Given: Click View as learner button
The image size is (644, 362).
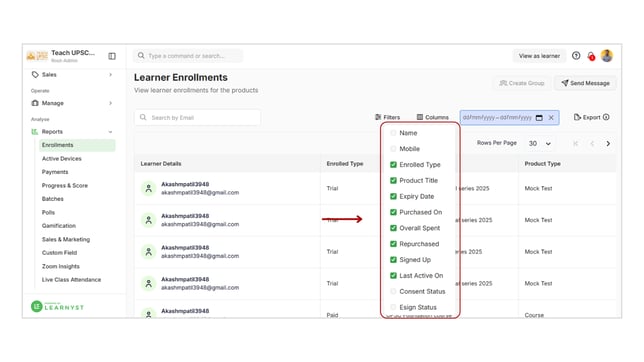Looking at the screenshot, I should pyautogui.click(x=539, y=56).
